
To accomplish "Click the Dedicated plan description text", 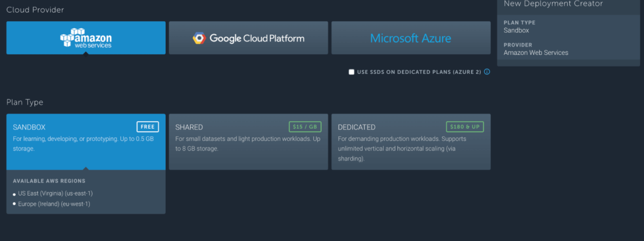I will (402, 148).
